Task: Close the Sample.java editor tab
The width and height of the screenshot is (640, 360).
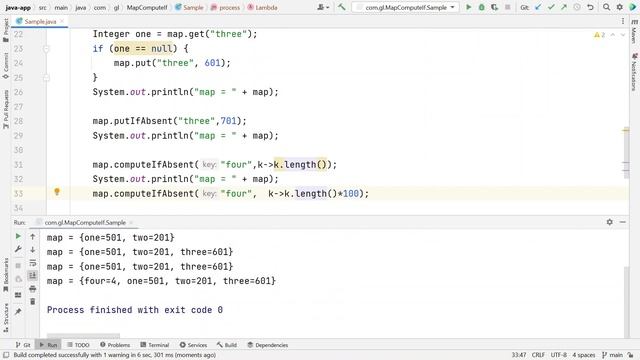Action: click(62, 21)
